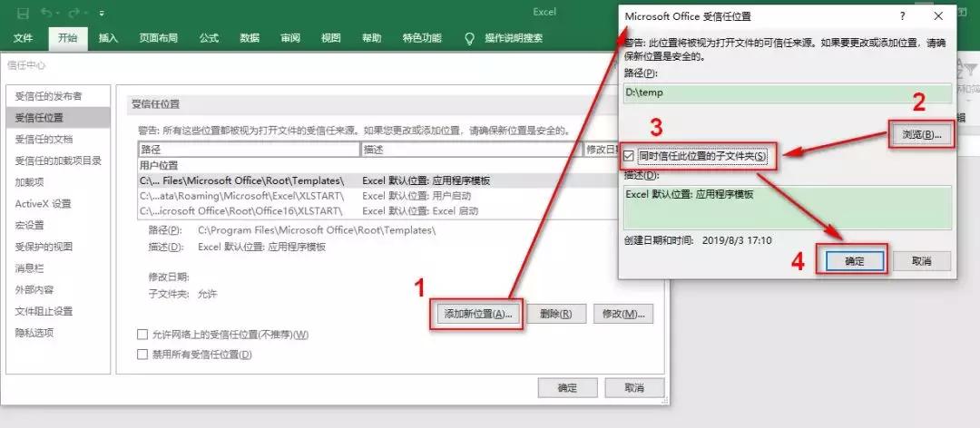This screenshot has width=980, height=428.
Task: Toggle 同时信任此位置的子文件夹 checkbox
Action: click(630, 155)
